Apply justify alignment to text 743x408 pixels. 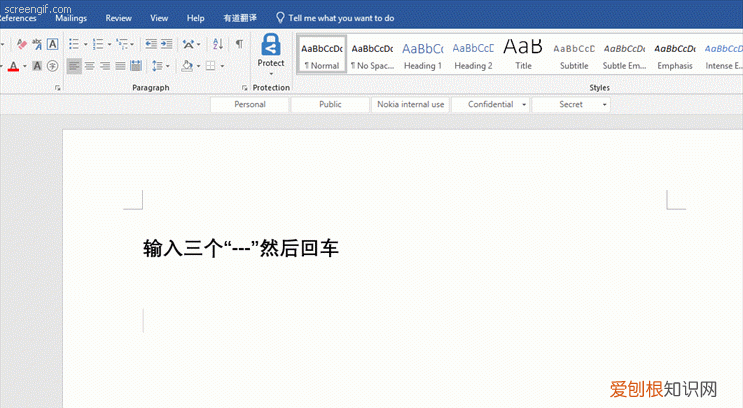(x=120, y=66)
